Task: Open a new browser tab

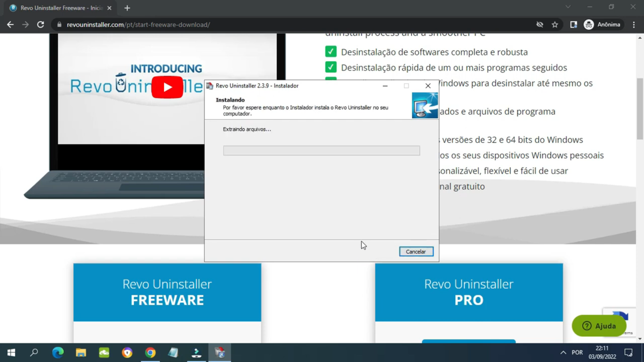Action: click(127, 8)
